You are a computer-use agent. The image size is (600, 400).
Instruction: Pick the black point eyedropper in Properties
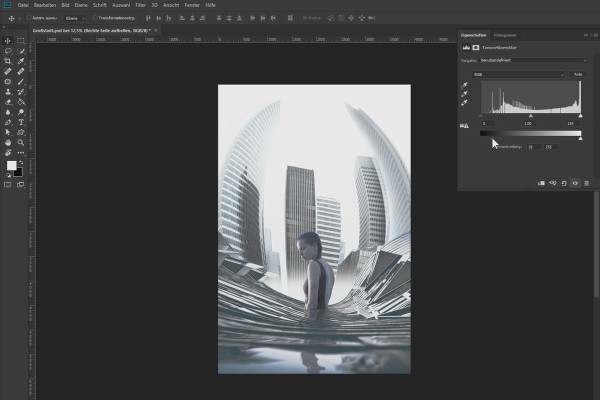(x=464, y=85)
